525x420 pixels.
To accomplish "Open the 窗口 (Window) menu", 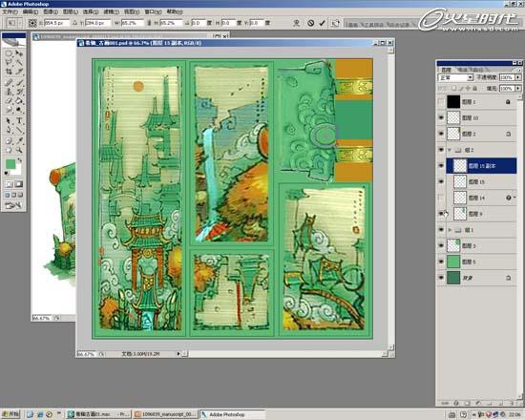I will click(x=153, y=11).
